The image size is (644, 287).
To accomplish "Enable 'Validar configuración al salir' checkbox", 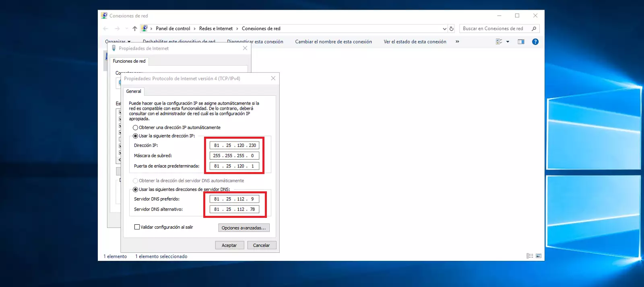I will 137,227.
